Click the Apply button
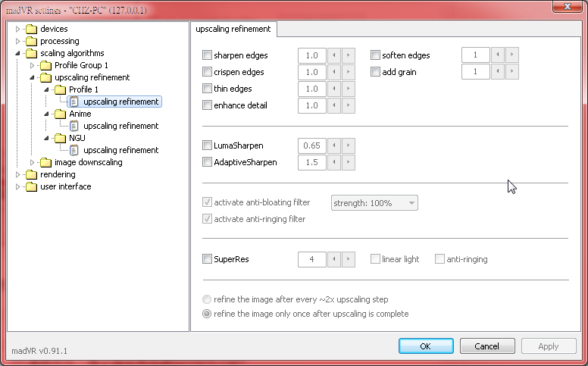Image resolution: width=588 pixels, height=366 pixels. click(x=549, y=346)
